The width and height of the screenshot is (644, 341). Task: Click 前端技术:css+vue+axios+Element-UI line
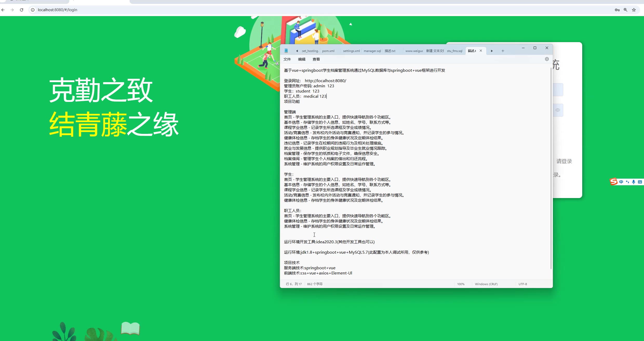click(x=318, y=273)
